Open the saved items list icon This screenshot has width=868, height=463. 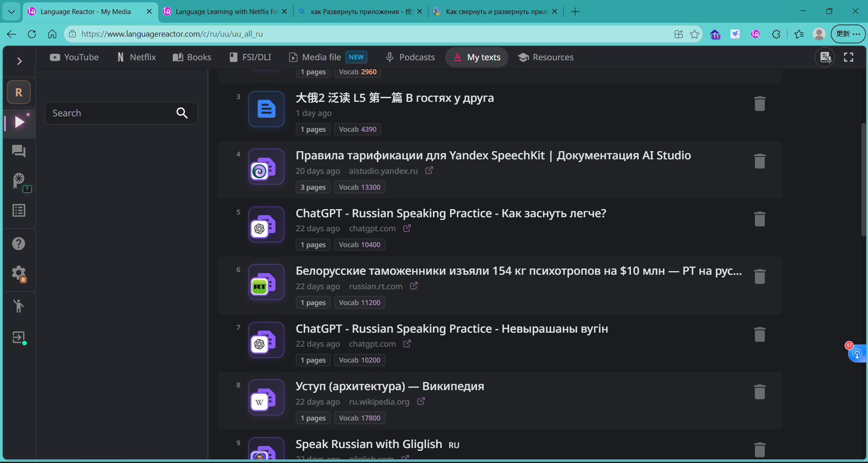tap(19, 210)
